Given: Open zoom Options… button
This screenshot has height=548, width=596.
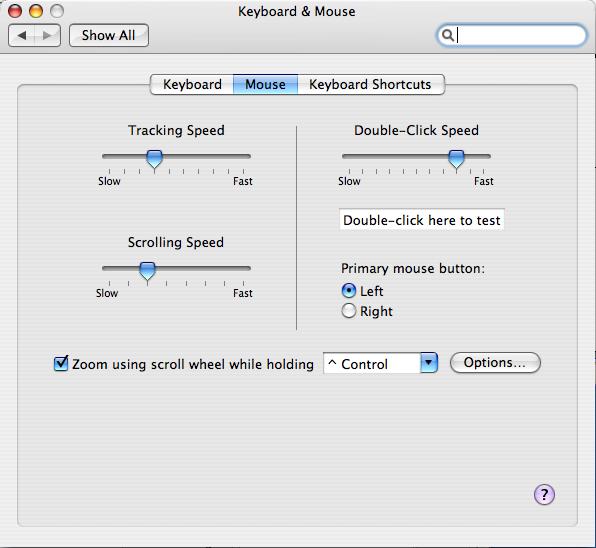Looking at the screenshot, I should point(495,363).
